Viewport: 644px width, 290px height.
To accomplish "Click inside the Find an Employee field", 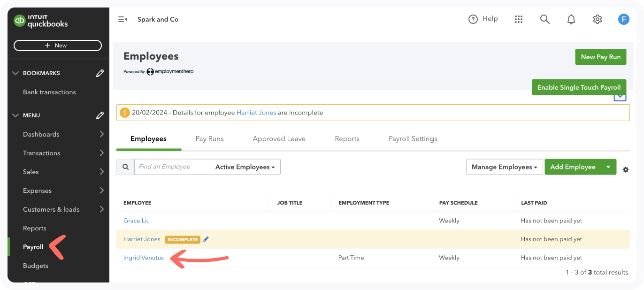I will 172,167.
